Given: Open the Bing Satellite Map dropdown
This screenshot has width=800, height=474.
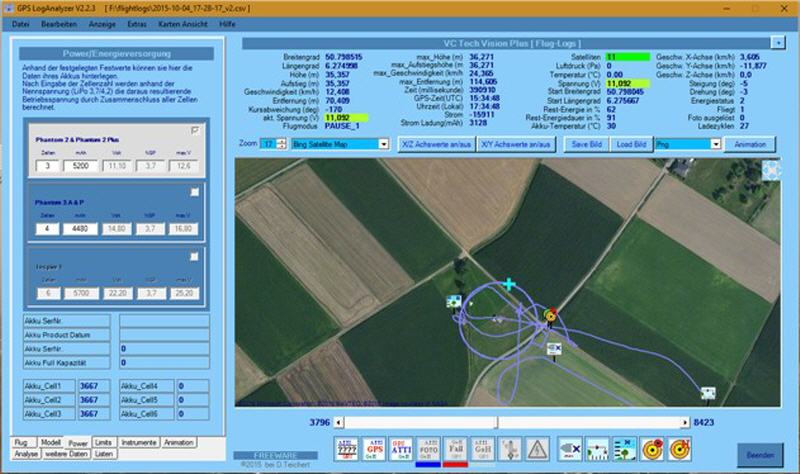Looking at the screenshot, I should [384, 144].
